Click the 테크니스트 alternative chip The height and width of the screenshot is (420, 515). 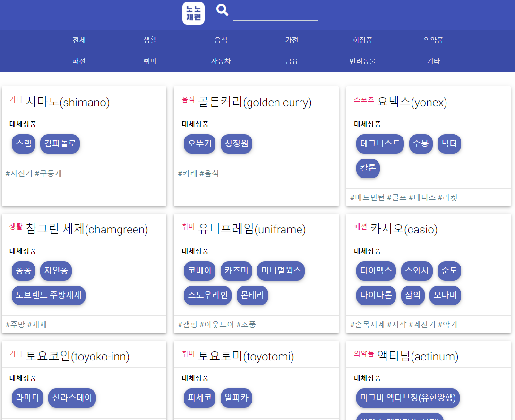[380, 144]
